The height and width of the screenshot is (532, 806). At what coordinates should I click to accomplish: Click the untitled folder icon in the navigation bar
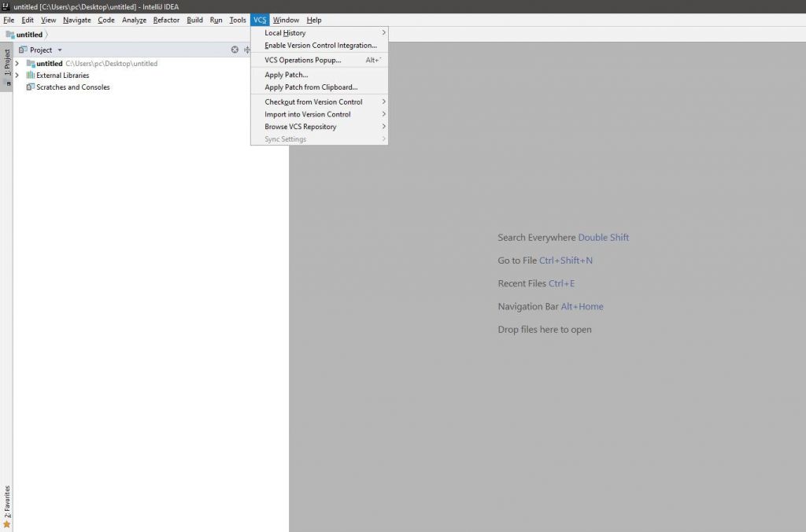(10, 35)
